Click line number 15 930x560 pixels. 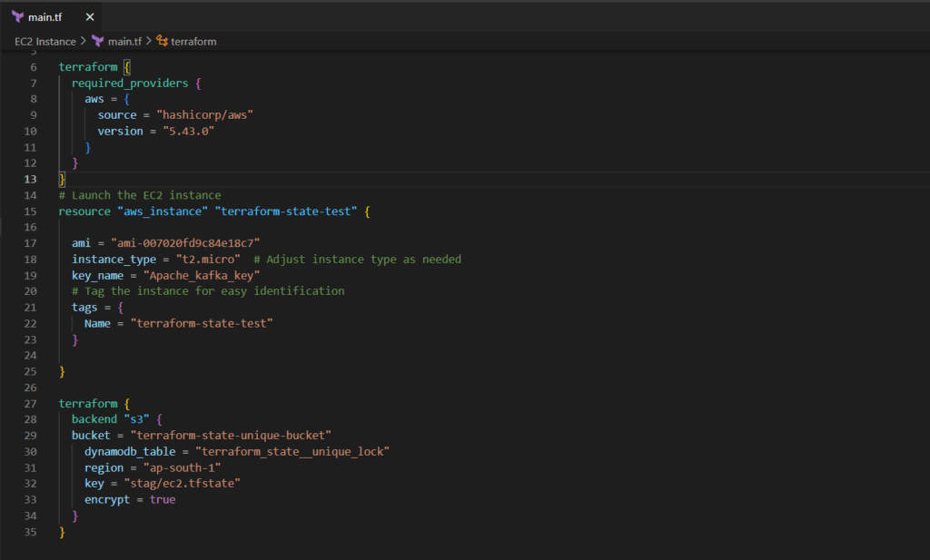(30, 211)
